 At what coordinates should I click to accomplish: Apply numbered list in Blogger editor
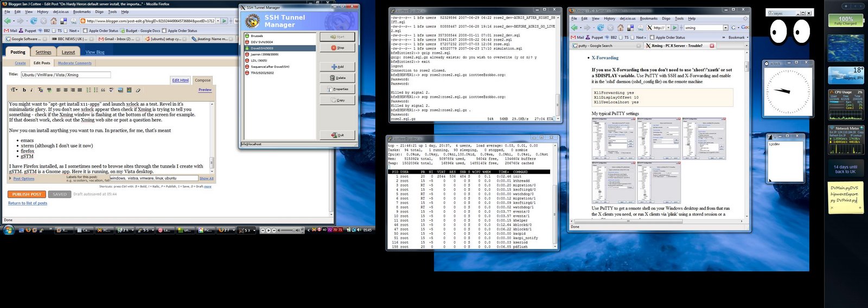click(88, 90)
